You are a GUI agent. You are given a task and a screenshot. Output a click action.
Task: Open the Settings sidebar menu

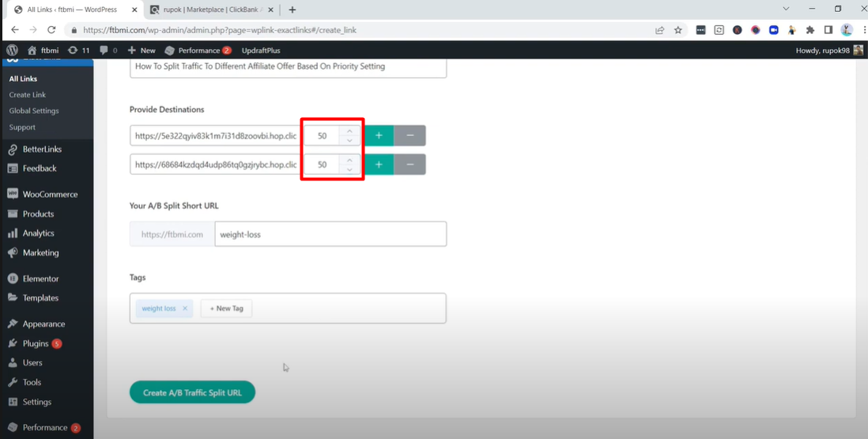(x=37, y=402)
